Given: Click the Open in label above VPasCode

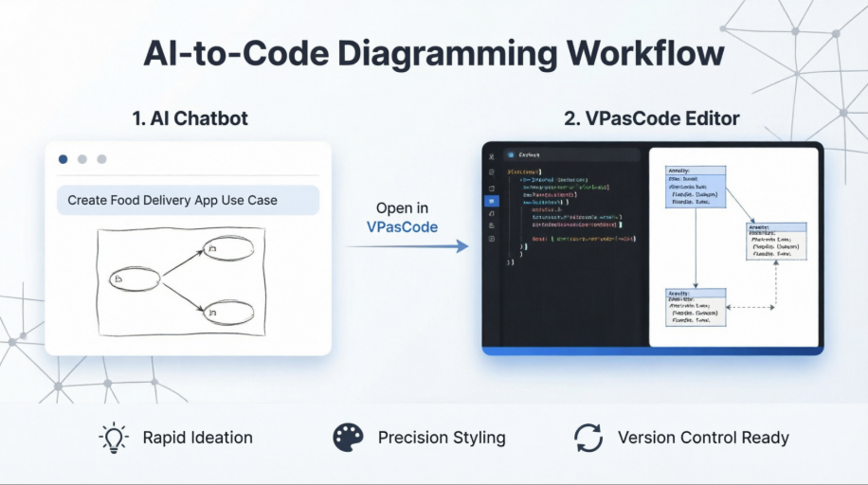Looking at the screenshot, I should point(402,208).
